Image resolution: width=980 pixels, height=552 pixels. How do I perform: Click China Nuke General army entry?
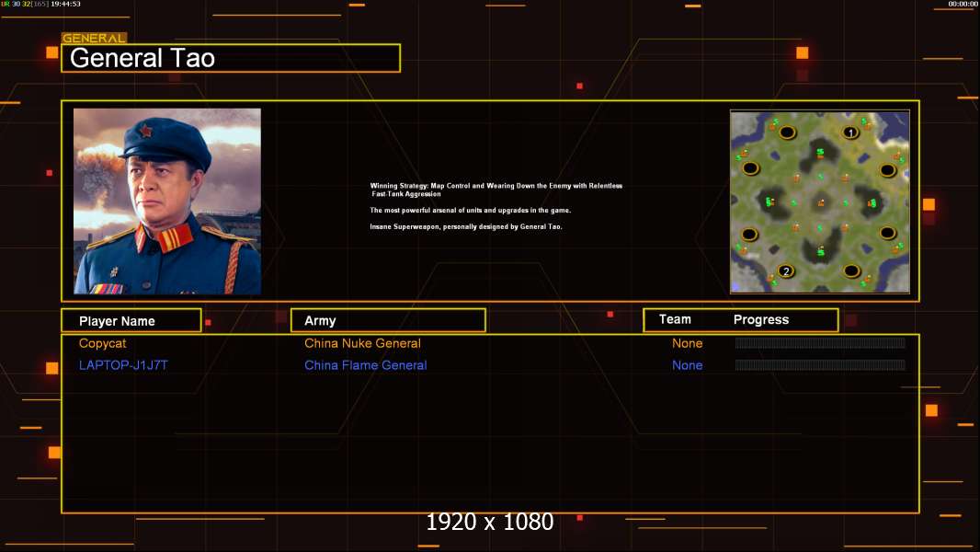pos(362,343)
